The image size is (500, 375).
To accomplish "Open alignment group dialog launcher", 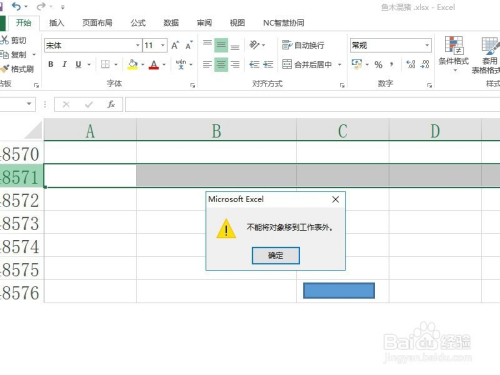I will point(342,85).
